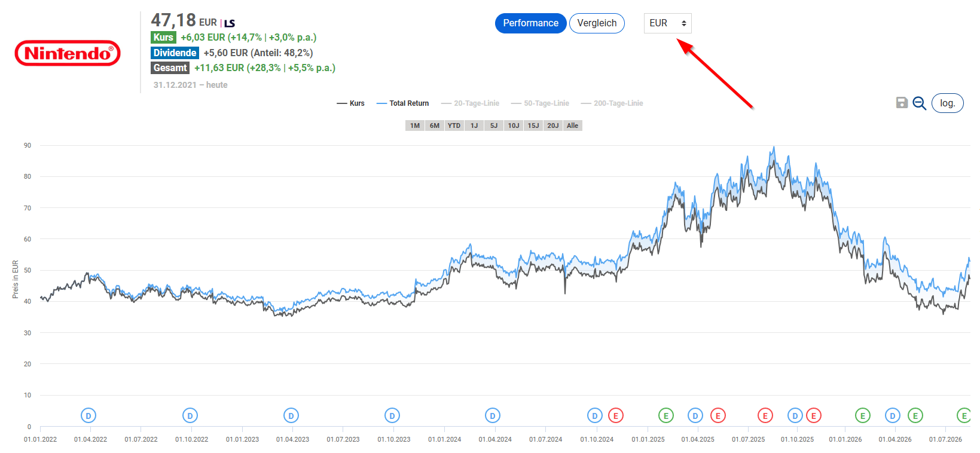This screenshot has width=980, height=453.
Task: Choose the 5J time range
Action: point(494,126)
